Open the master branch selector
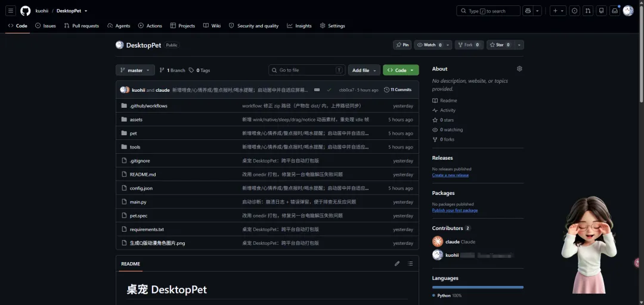Image resolution: width=644 pixels, height=305 pixels. (135, 70)
